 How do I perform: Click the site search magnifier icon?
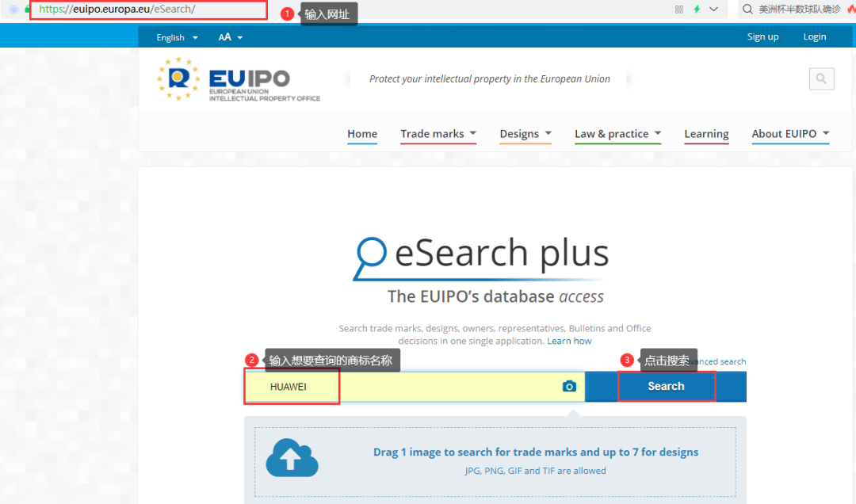click(821, 78)
